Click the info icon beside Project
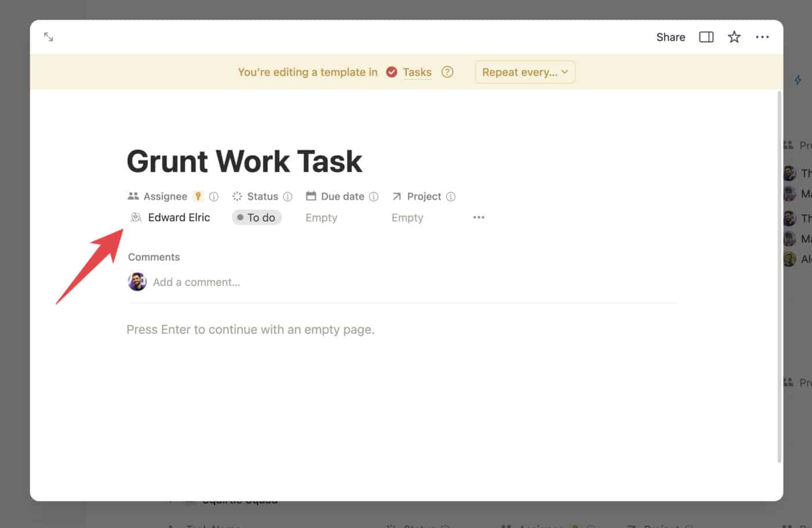 click(451, 197)
